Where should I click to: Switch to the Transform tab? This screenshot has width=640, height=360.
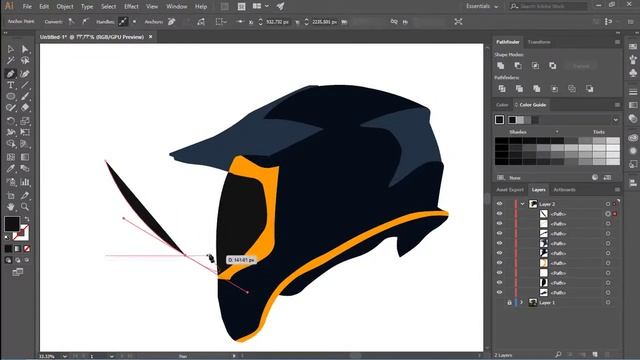pyautogui.click(x=539, y=42)
